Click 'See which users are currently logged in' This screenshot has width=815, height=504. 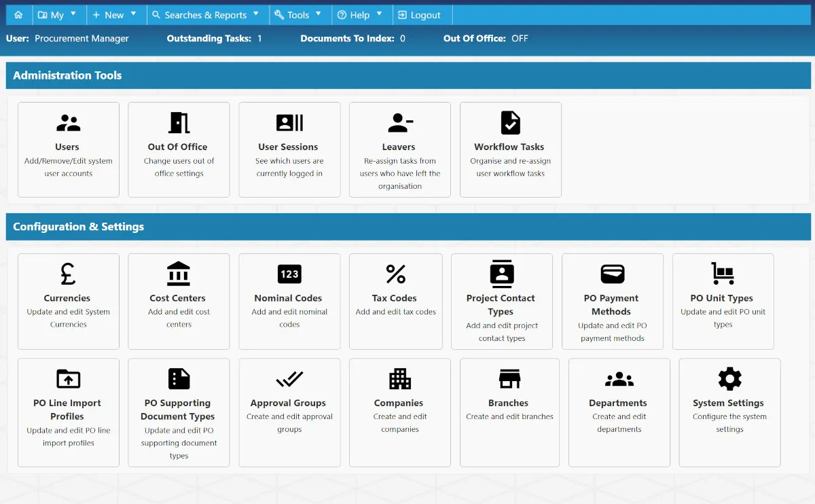[289, 167]
